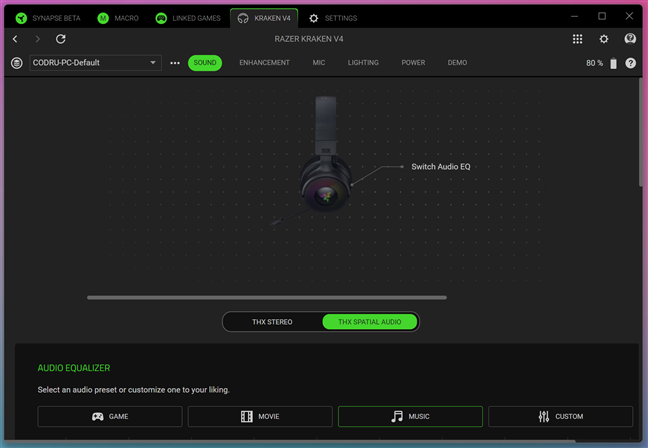The height and width of the screenshot is (448, 648).
Task: Open the feedback headset icon
Action: pos(630,39)
